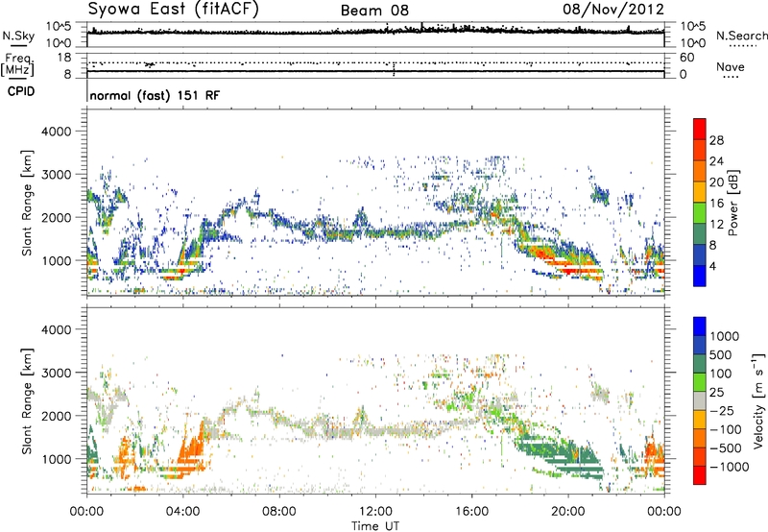Click the blue top of Velocity colorbar
The width and height of the screenshot is (768, 532).
(x=700, y=326)
